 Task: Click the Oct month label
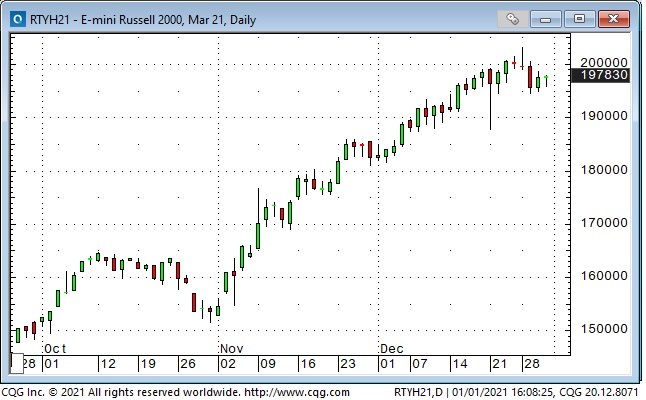click(x=55, y=349)
